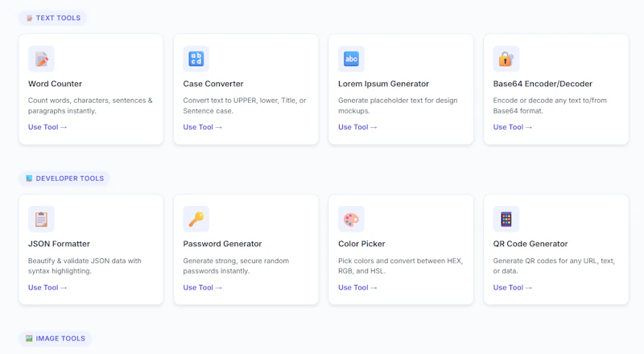The height and width of the screenshot is (354, 644).
Task: Click the JSON Formatter title
Action: (x=59, y=244)
